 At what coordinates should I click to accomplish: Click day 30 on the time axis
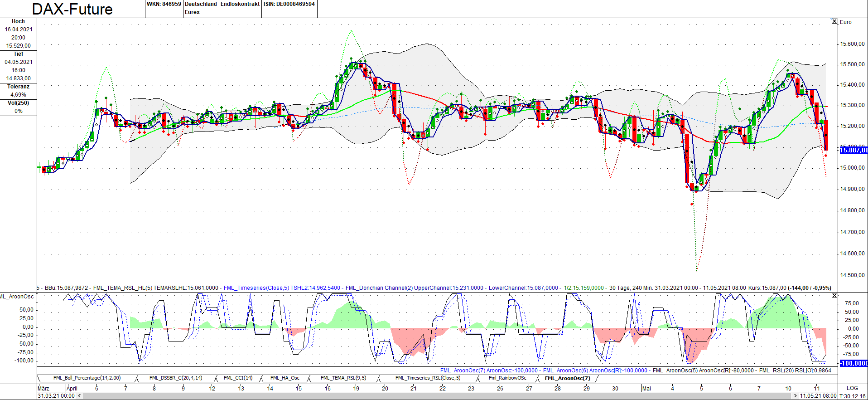tap(615, 389)
